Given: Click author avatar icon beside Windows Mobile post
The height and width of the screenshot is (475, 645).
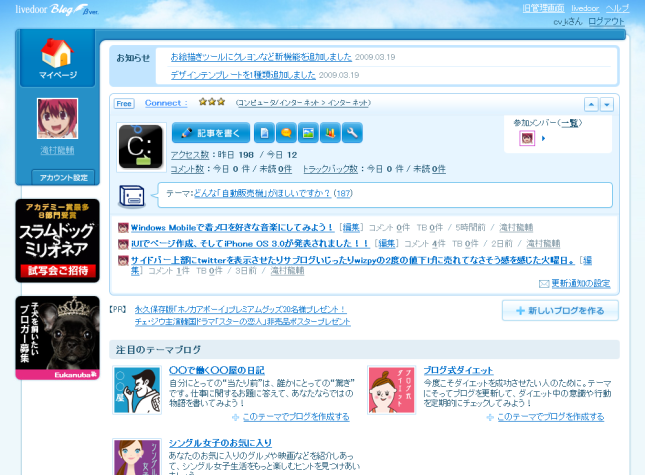Looking at the screenshot, I should click(x=123, y=227).
